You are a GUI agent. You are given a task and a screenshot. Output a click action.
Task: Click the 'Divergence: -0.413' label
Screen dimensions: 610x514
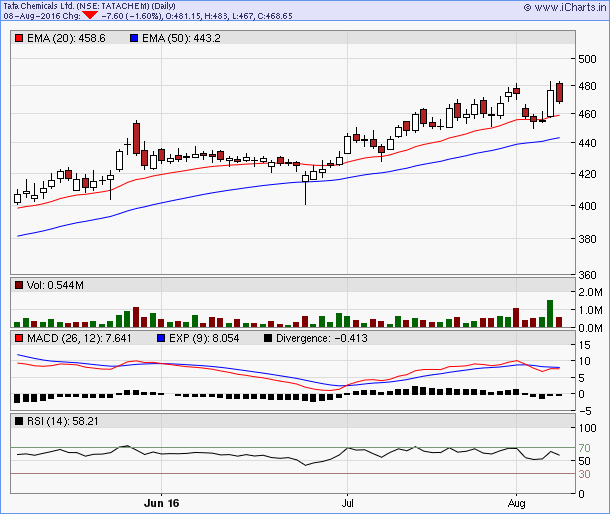point(322,338)
